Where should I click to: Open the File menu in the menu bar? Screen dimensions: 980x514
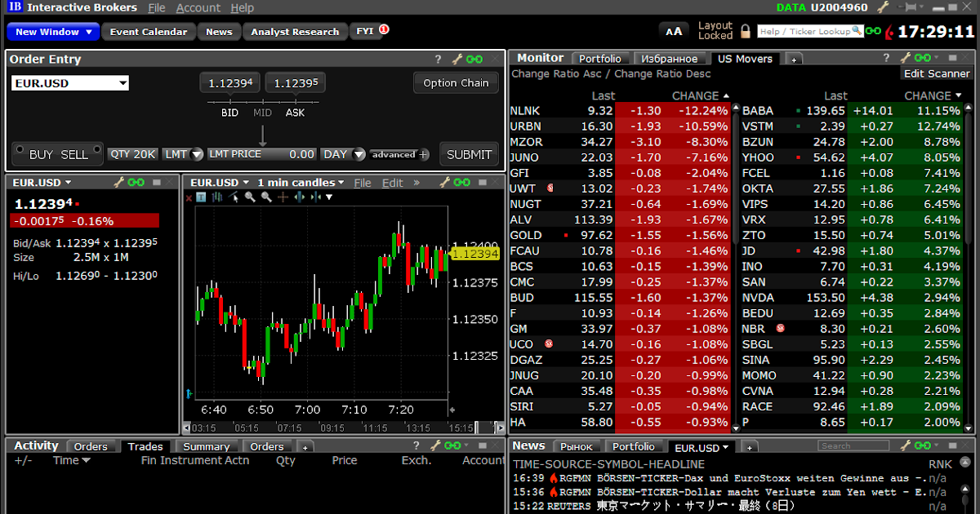[x=157, y=8]
